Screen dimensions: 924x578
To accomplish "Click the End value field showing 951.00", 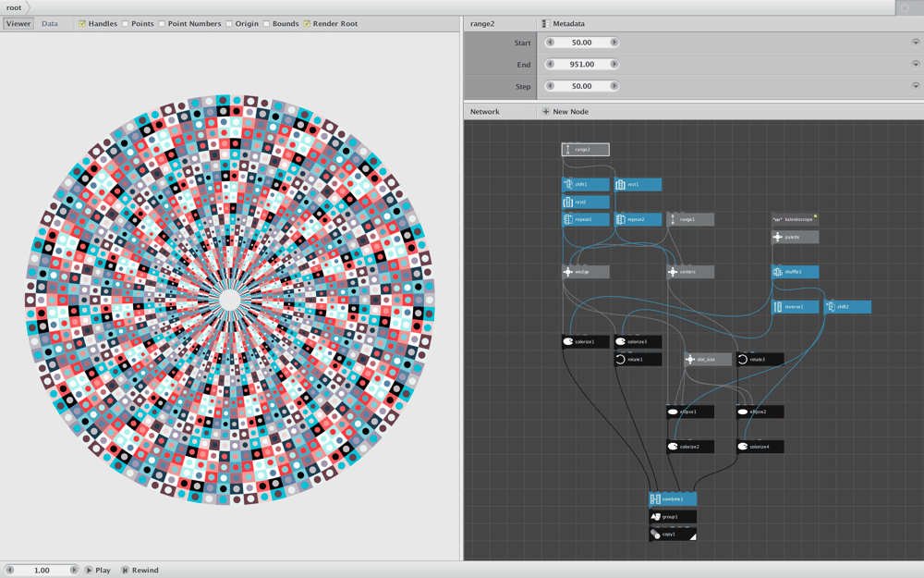I will tap(581, 65).
